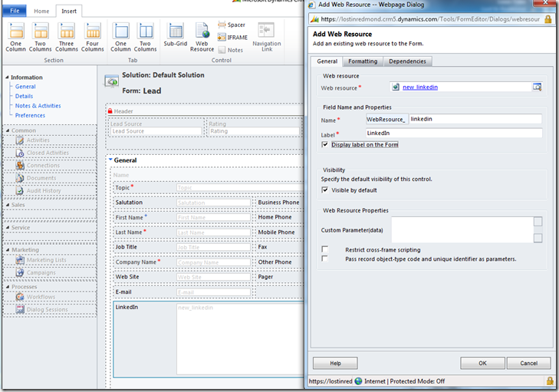Collapse the Service navigation group
The image size is (559, 392).
coord(8,228)
